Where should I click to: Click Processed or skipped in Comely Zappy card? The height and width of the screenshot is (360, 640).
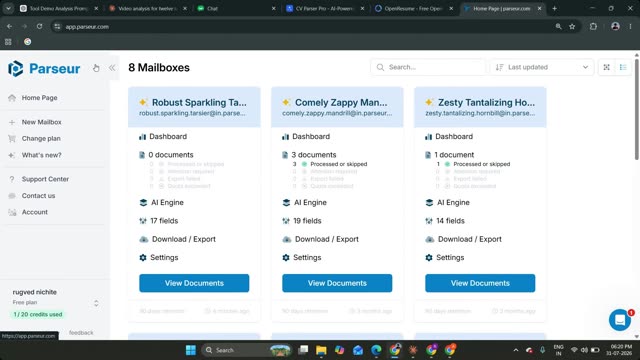[338, 164]
